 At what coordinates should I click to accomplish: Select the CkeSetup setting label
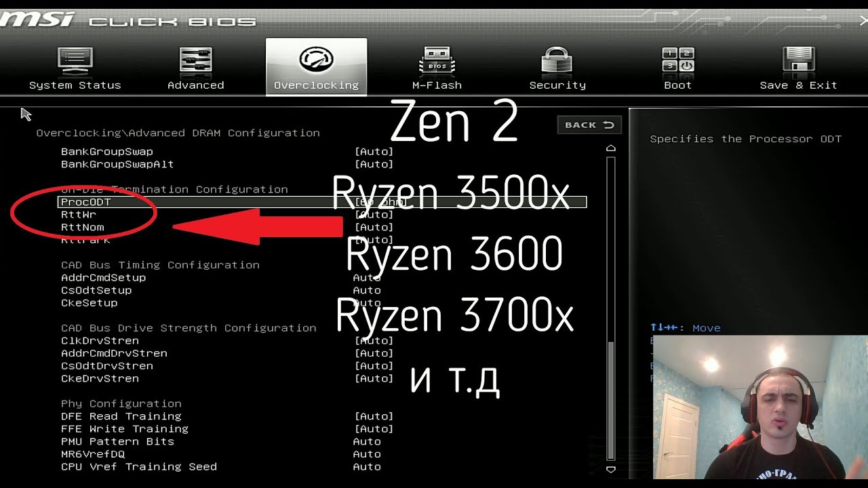(90, 303)
